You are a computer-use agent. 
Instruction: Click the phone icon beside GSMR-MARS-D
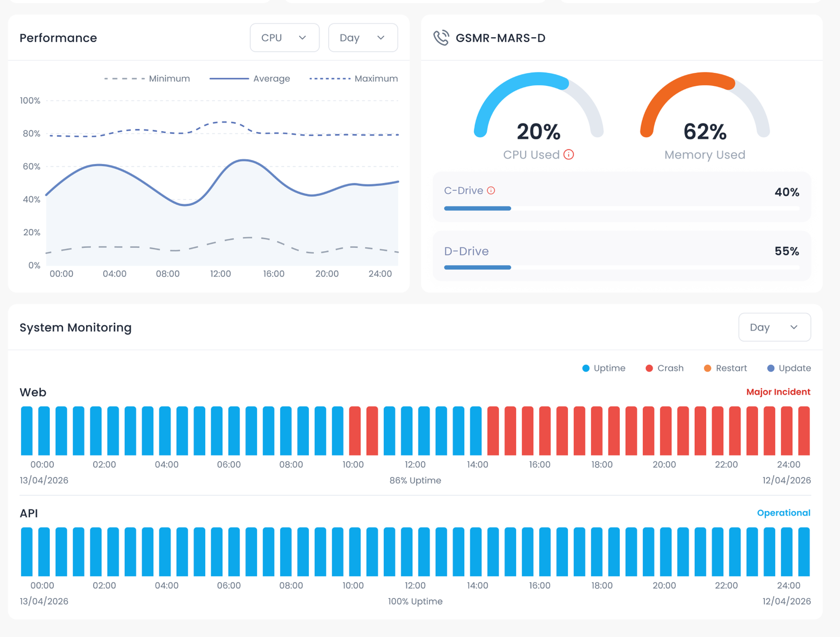tap(441, 38)
